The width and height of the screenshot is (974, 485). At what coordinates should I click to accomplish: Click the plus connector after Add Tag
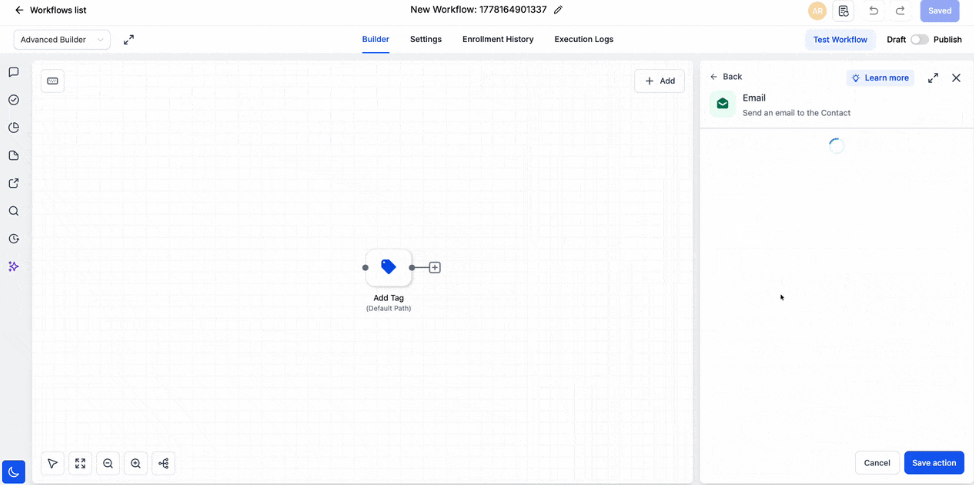(x=435, y=268)
